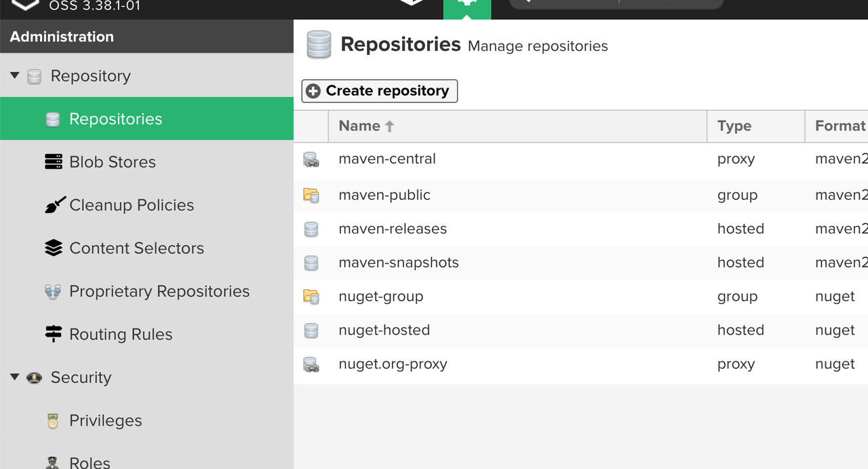Viewport: 868px width, 469px height.
Task: Open Proprietary Repositories in the sidebar
Action: click(x=146, y=291)
